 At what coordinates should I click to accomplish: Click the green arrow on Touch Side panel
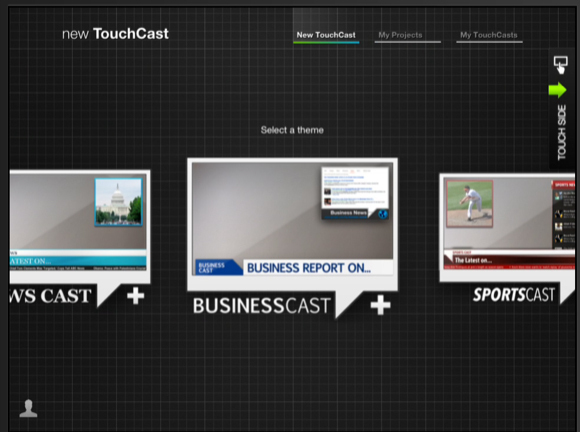coord(557,90)
